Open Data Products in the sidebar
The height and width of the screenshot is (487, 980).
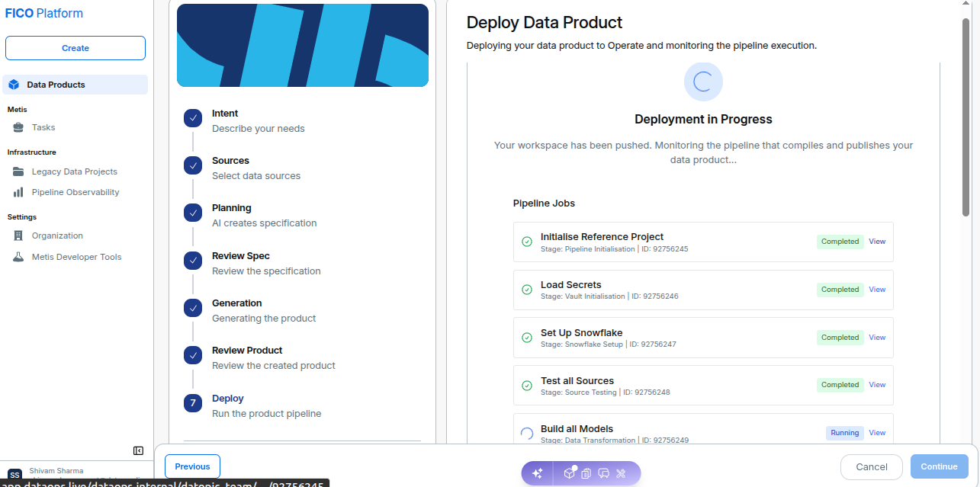75,85
